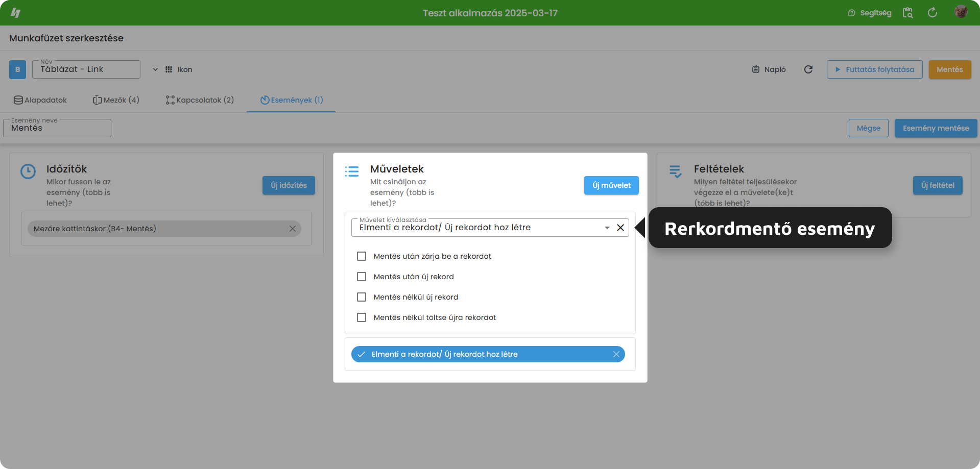Check Mentés után új rekord

362,277
